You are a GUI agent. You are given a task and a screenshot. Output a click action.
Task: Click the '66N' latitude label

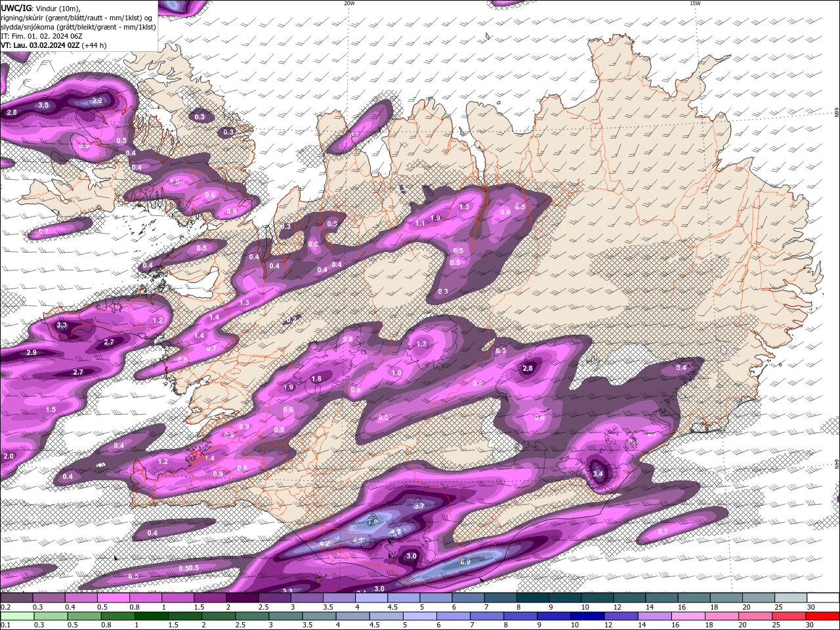(x=837, y=114)
